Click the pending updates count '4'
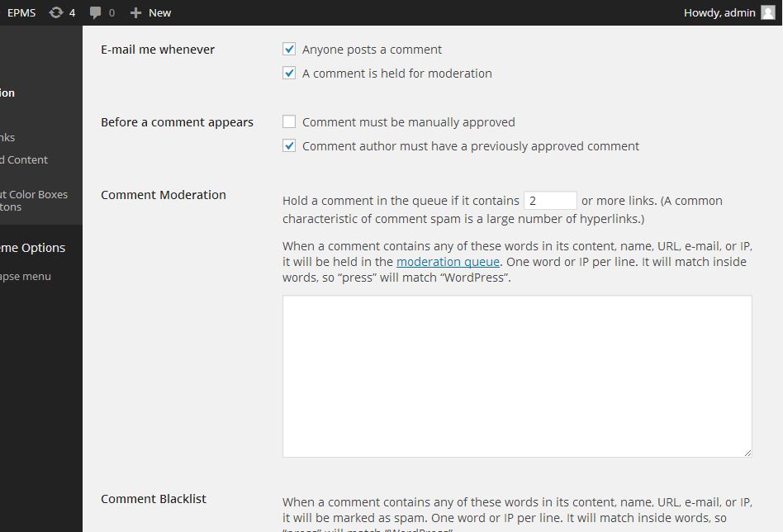Viewport: 783px width, 532px height. [x=72, y=12]
